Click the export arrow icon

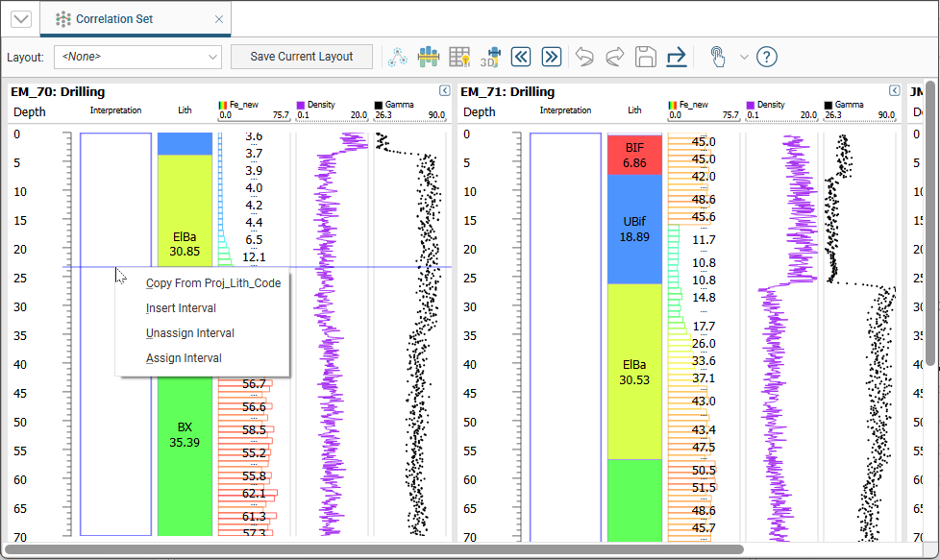[676, 57]
